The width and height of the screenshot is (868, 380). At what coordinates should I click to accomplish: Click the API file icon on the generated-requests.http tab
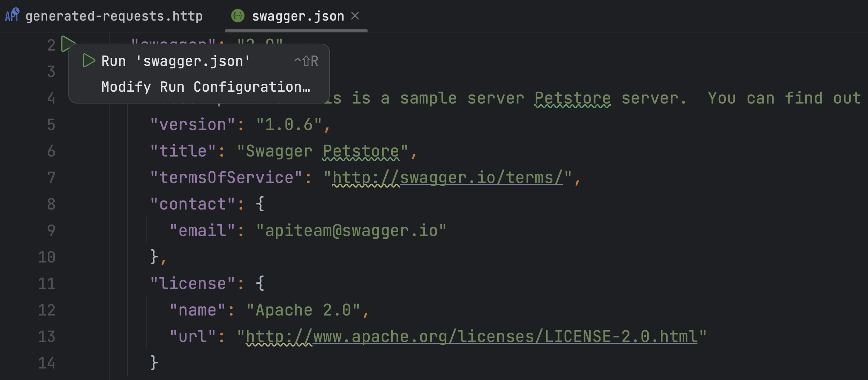tap(12, 15)
